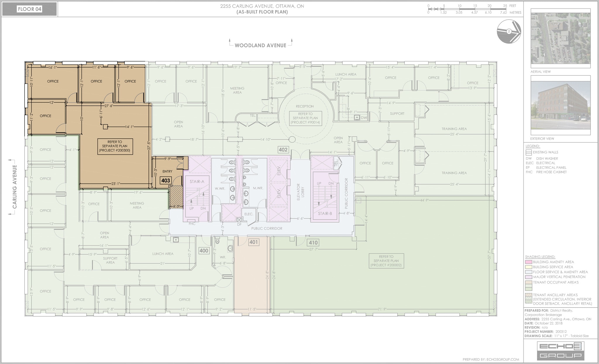This screenshot has height=364, width=599.
Task: Click the Major Vertical Penetration color swatch
Action: [528, 277]
